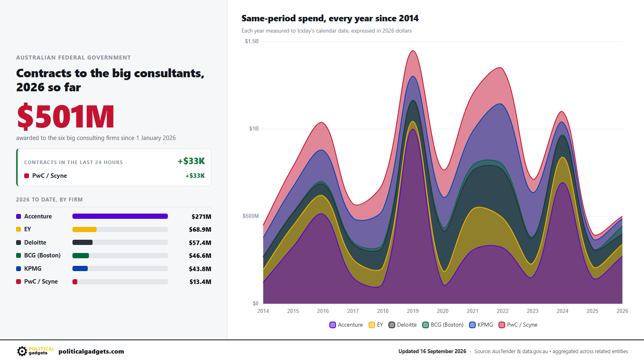Screen dimensions: 644x362
Task: Select the $43.8M KPMG value
Action: tap(200, 269)
